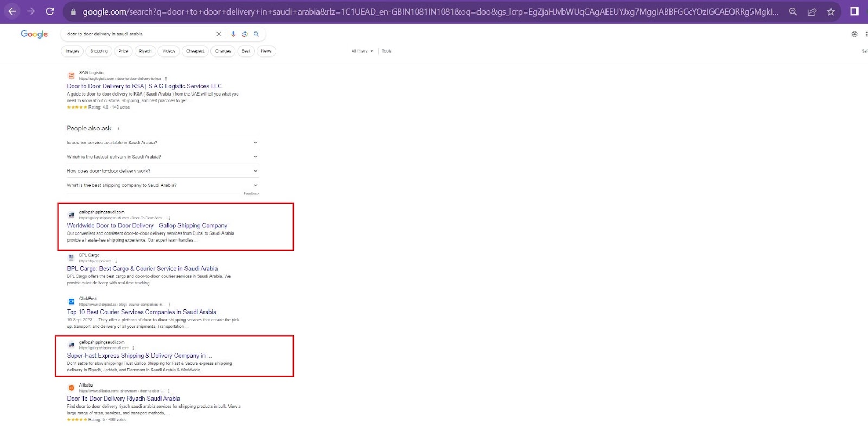Select the Cheapest filter chip

point(195,51)
